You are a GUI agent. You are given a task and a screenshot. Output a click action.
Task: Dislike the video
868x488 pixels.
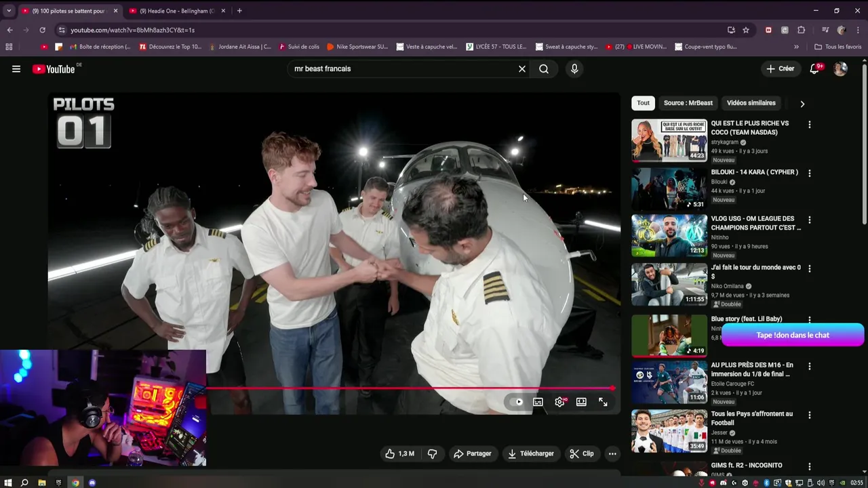point(432,453)
